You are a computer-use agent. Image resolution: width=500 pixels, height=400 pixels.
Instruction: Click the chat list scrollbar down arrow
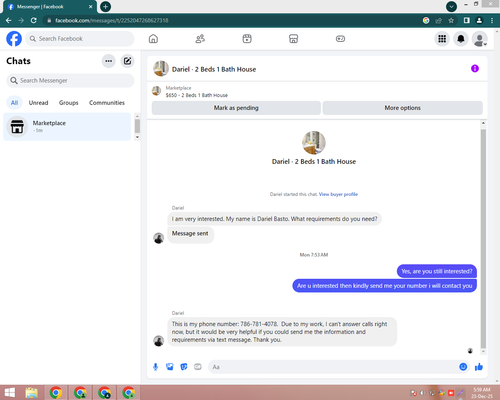(x=137, y=137)
